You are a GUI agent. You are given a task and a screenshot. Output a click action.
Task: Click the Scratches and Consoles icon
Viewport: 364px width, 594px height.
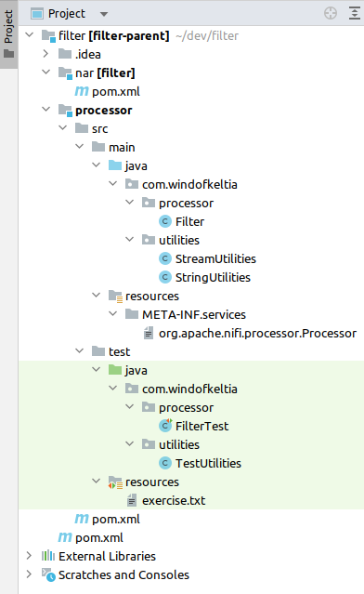48,574
